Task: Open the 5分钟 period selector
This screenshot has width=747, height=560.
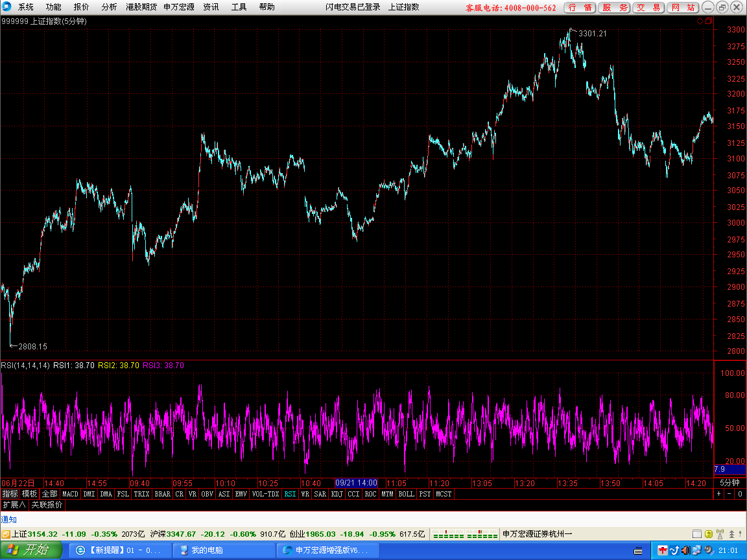Action: tap(729, 483)
